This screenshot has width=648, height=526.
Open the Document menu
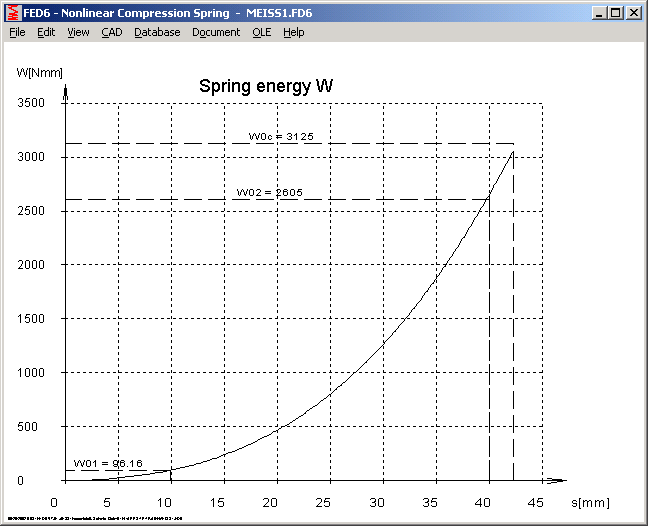216,32
